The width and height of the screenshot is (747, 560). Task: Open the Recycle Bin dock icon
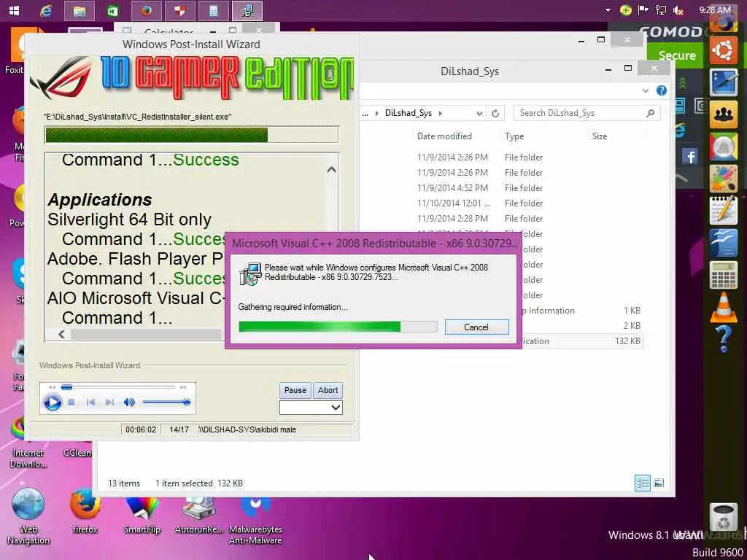coord(723,518)
